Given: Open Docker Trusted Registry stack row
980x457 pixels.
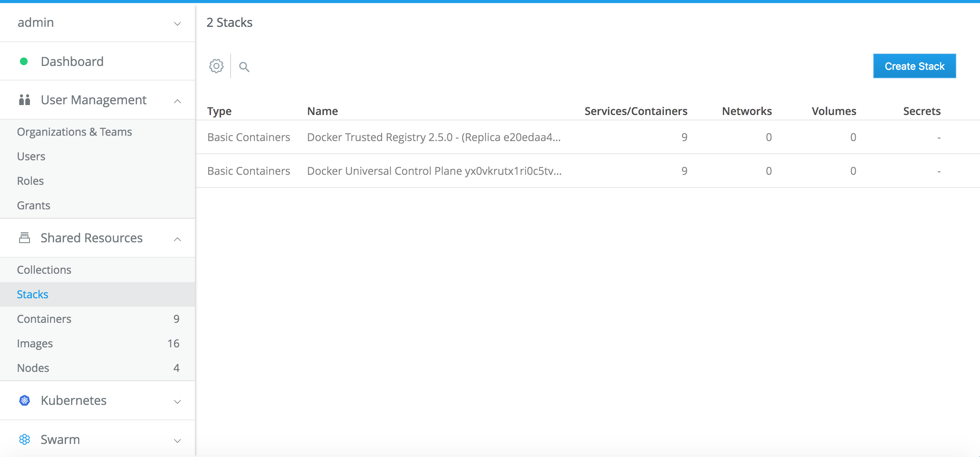Looking at the screenshot, I should 434,137.
